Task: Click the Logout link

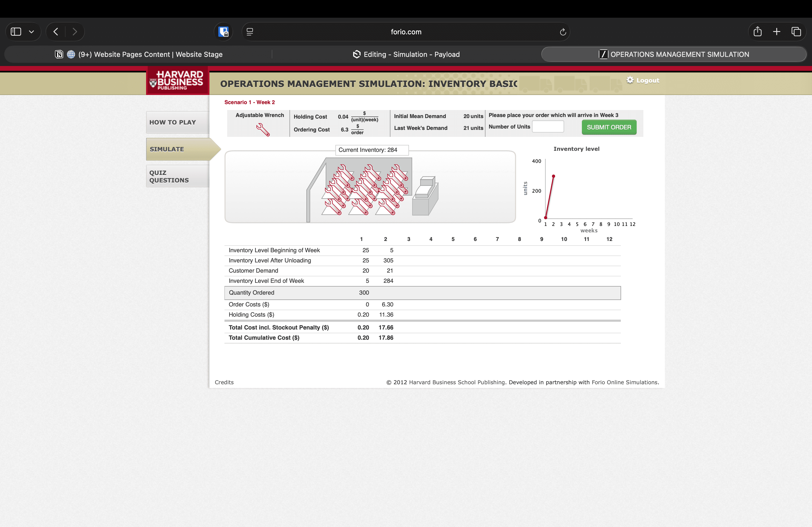Action: pos(647,80)
